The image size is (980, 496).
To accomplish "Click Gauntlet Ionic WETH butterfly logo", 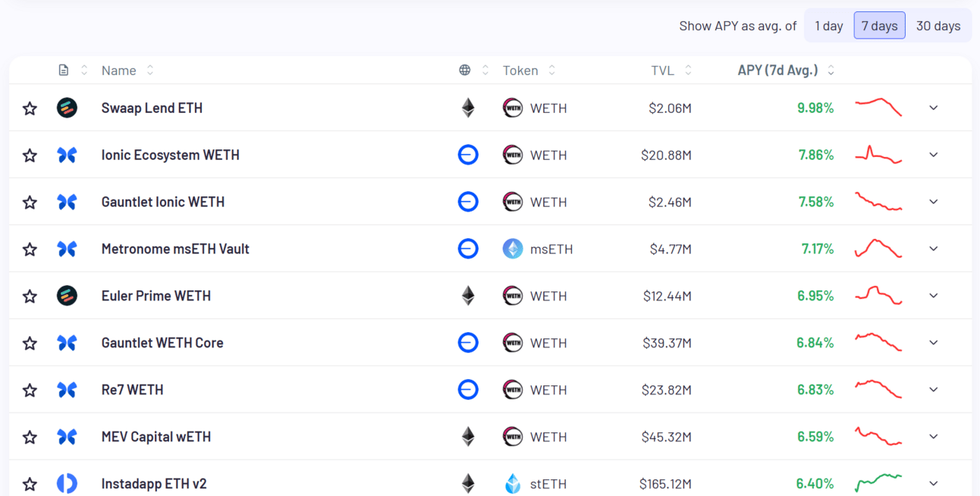I will tap(67, 202).
